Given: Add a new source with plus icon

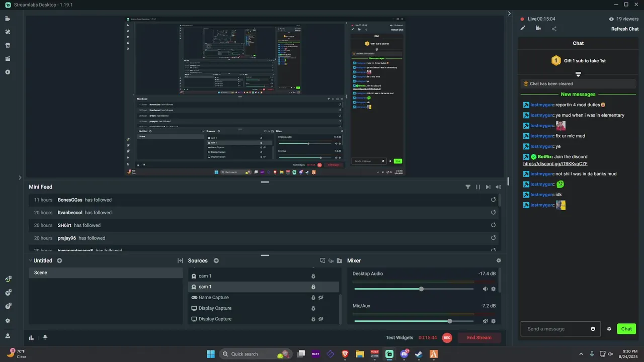Looking at the screenshot, I should 216,260.
